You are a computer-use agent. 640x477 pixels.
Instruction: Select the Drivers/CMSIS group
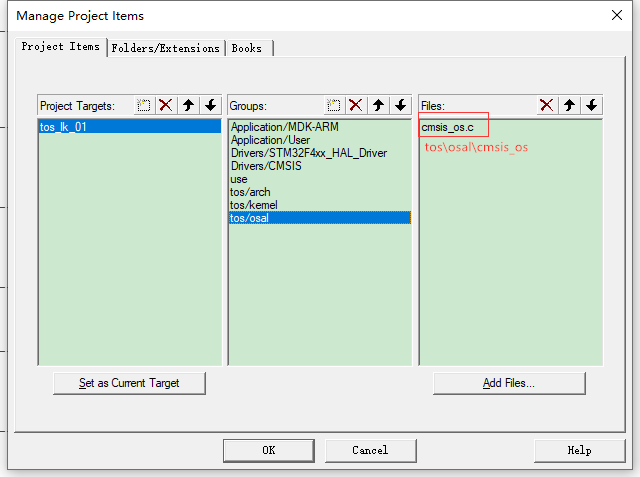(320, 166)
